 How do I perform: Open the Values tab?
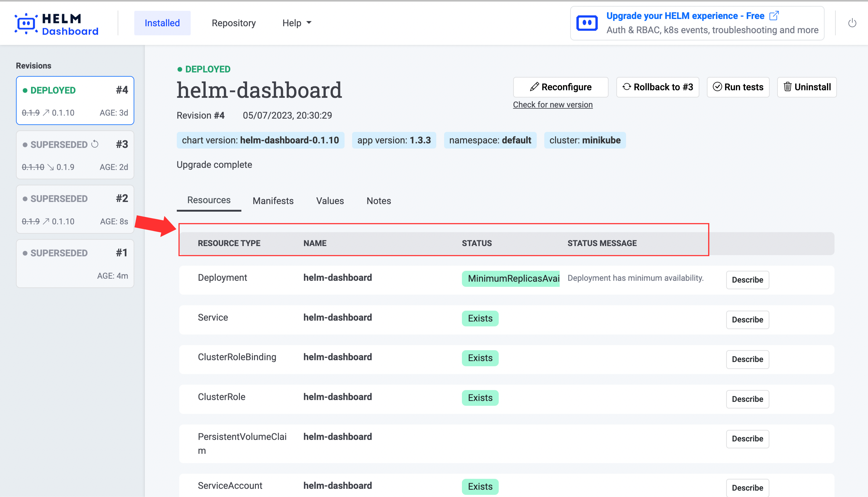[x=330, y=201]
